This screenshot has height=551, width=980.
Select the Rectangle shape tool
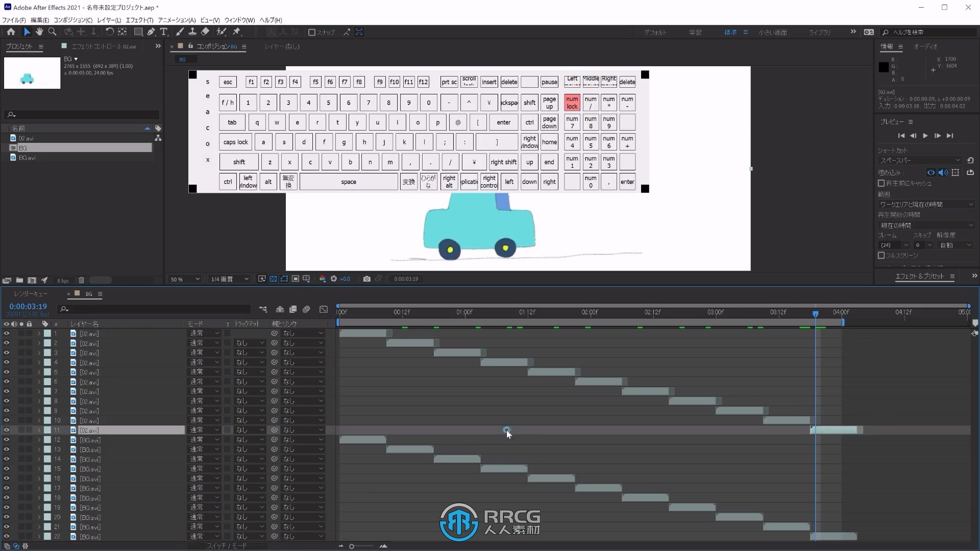(x=138, y=32)
